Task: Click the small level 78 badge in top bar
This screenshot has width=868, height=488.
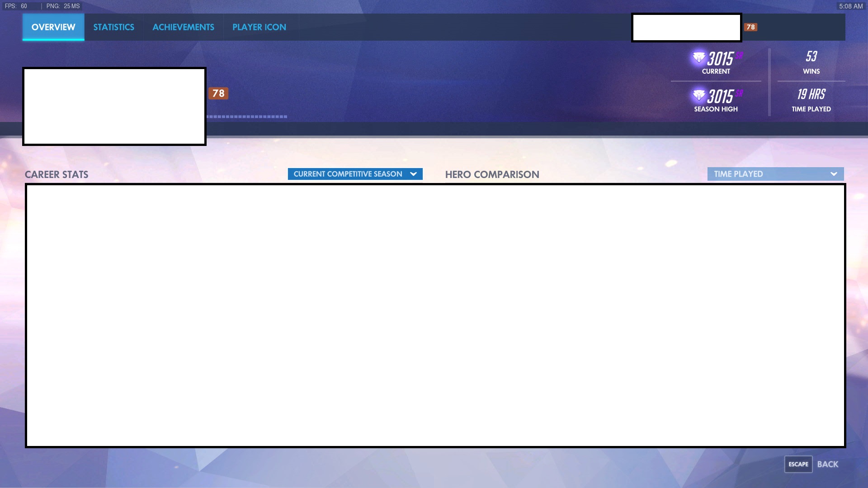Action: [750, 27]
